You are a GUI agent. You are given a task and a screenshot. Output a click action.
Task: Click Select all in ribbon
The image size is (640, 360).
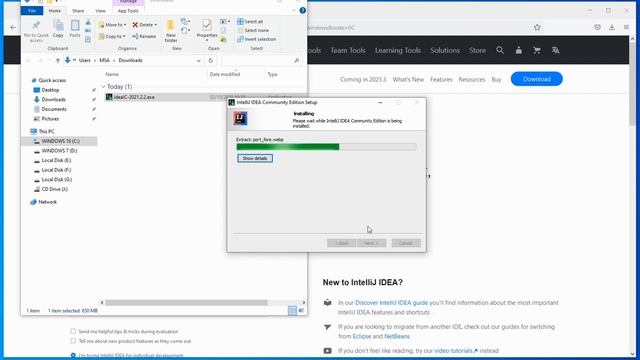[x=250, y=22]
